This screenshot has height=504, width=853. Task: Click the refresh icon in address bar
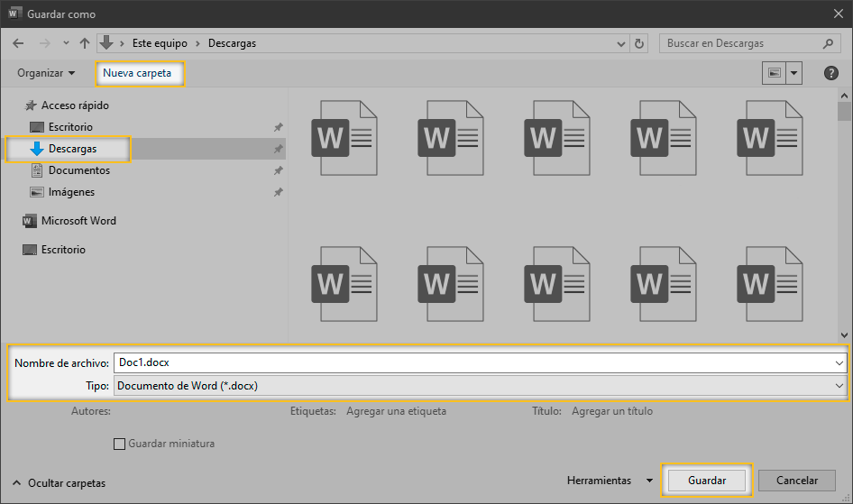click(640, 43)
